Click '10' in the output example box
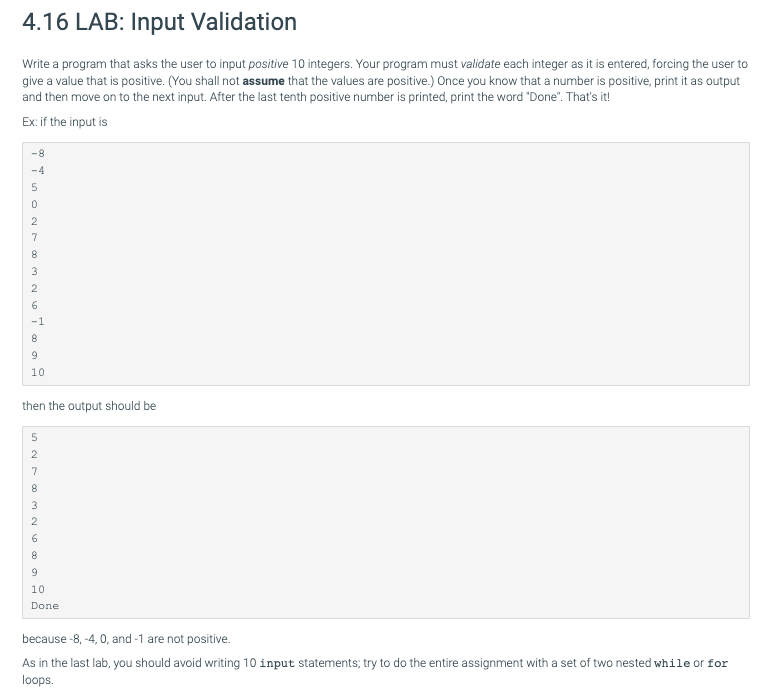This screenshot has width=776, height=695. pyautogui.click(x=38, y=589)
